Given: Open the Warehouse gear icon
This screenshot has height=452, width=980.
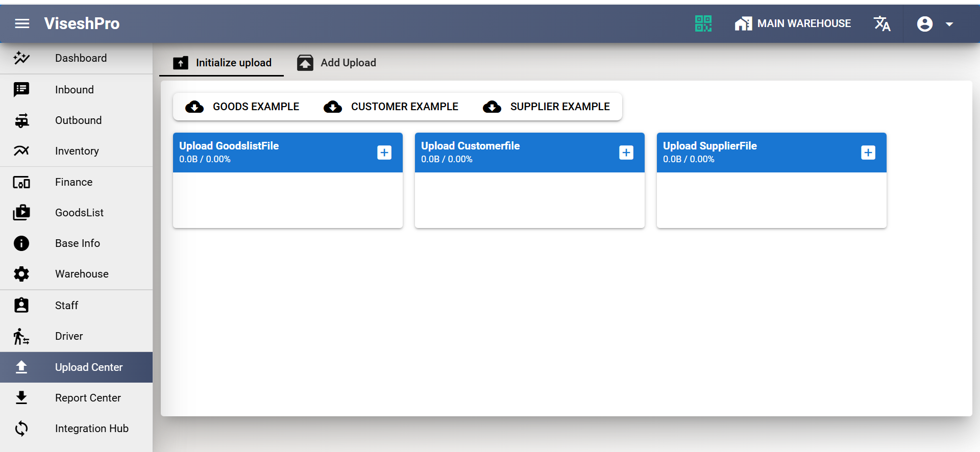Looking at the screenshot, I should (21, 274).
